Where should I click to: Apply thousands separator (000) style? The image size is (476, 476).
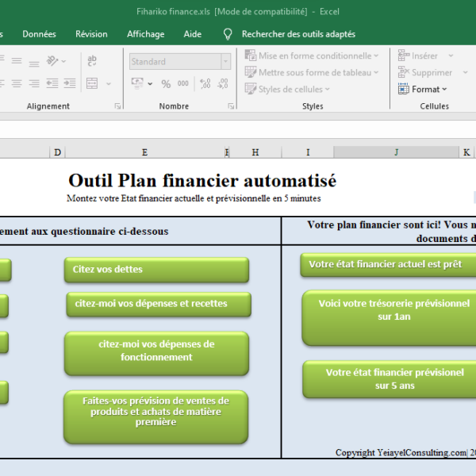(x=183, y=83)
